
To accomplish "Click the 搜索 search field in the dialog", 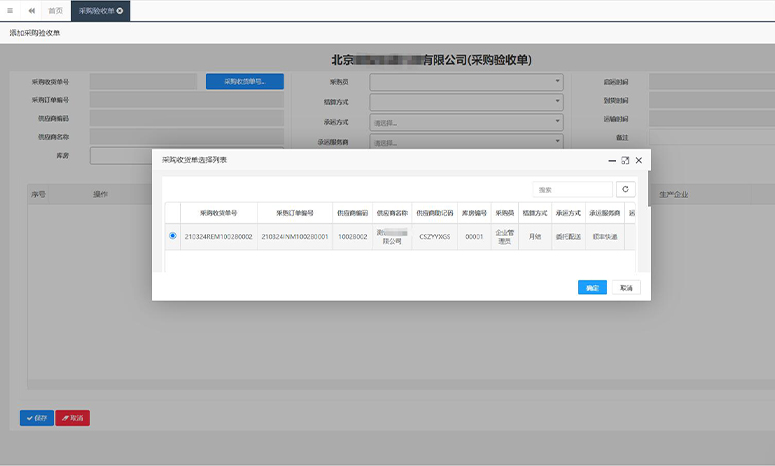I will coord(572,189).
